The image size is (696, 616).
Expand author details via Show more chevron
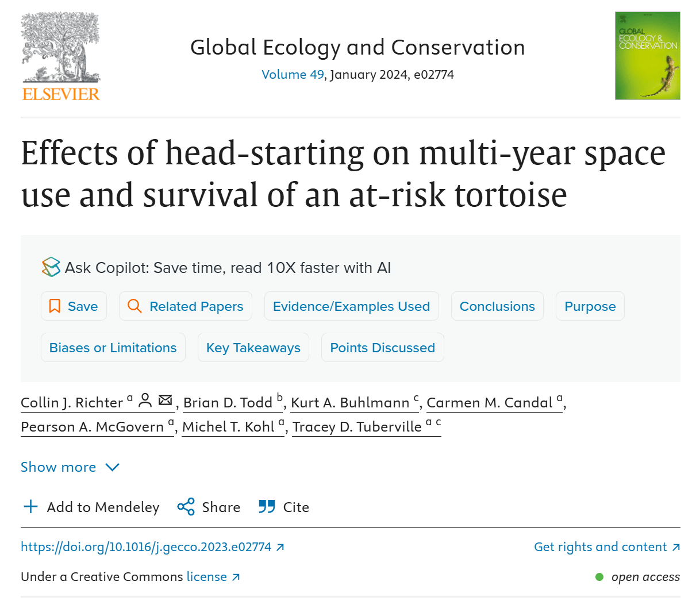113,467
